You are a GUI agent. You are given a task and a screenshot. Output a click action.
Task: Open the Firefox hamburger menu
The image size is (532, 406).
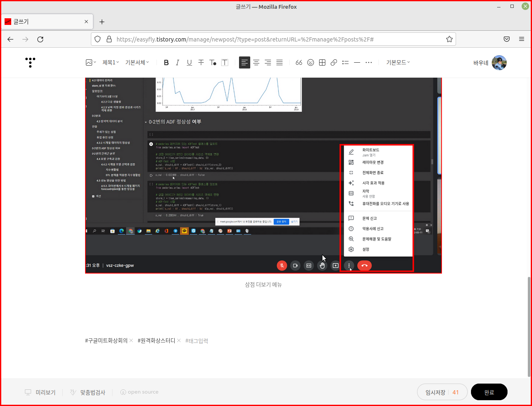(522, 39)
